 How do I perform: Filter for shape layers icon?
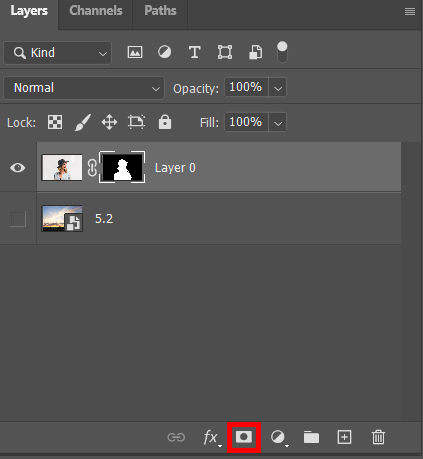(225, 52)
